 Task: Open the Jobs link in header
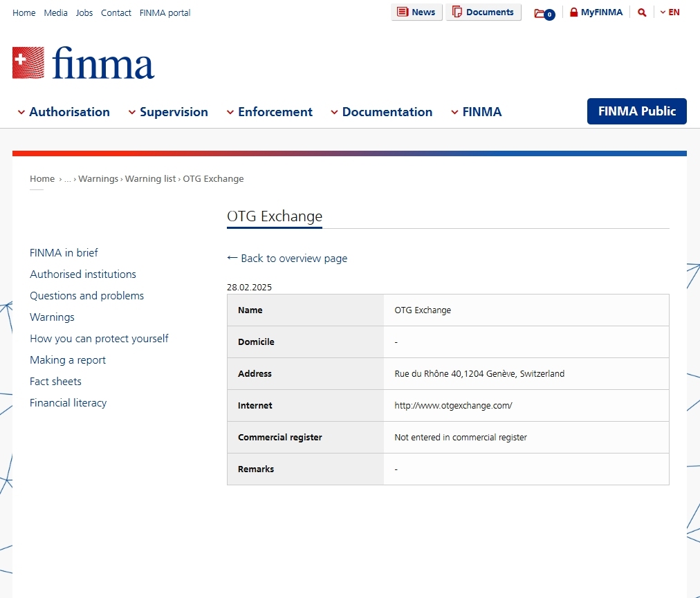[84, 13]
